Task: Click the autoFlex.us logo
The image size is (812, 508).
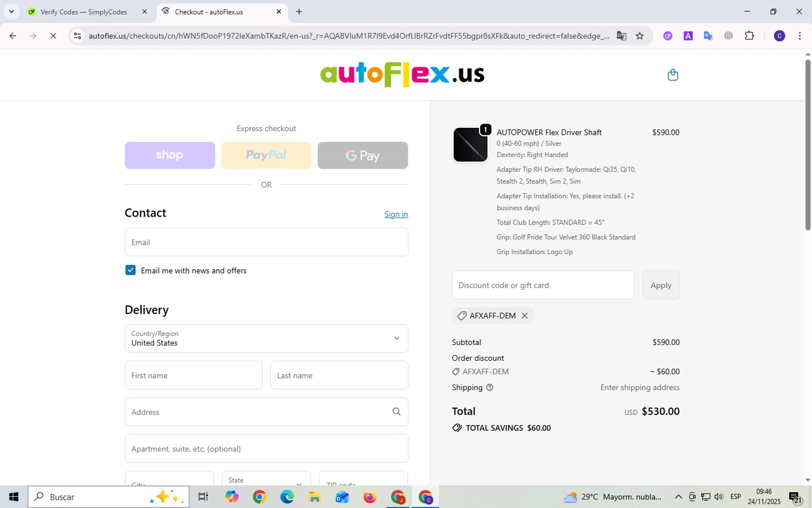Action: coord(402,74)
